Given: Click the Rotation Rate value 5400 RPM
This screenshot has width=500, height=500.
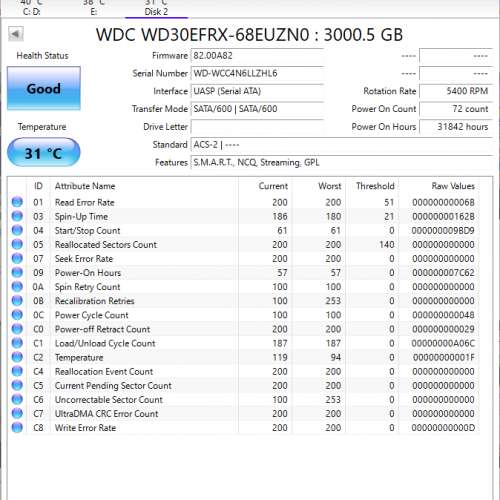Looking at the screenshot, I should pos(456,91).
